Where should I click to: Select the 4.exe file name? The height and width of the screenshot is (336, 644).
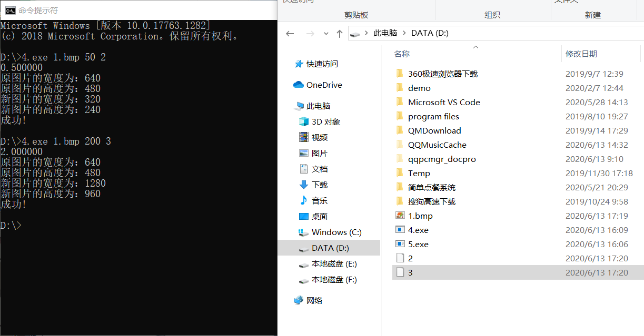tap(418, 230)
